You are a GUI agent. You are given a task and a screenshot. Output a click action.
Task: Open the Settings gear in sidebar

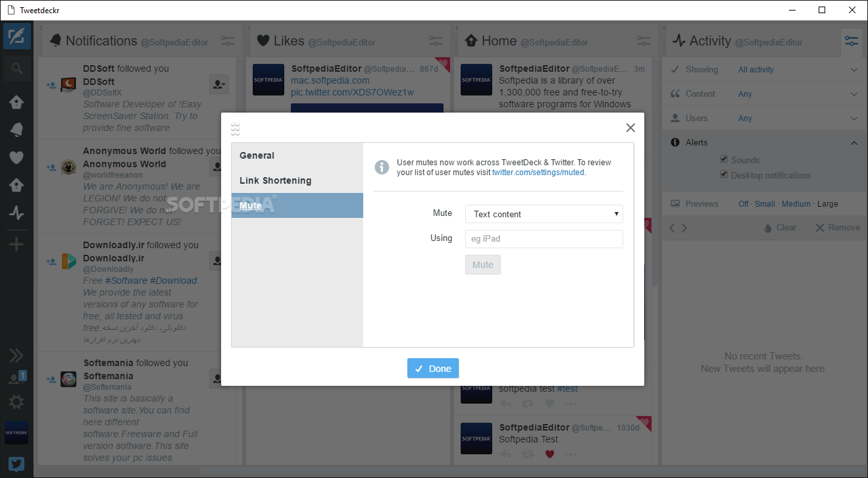coord(16,402)
